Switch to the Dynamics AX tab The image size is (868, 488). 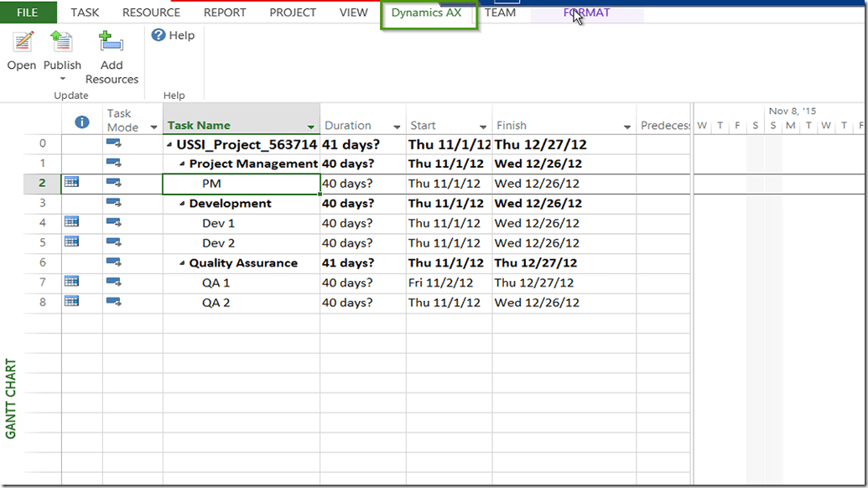(426, 13)
